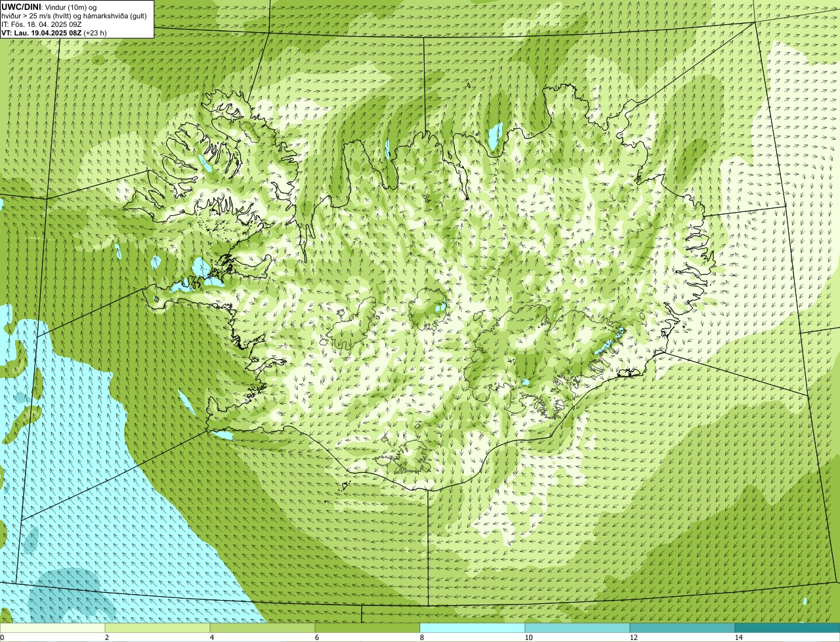This screenshot has width=840, height=642.
Task: Click the color scale label '12'
Action: tap(633, 637)
